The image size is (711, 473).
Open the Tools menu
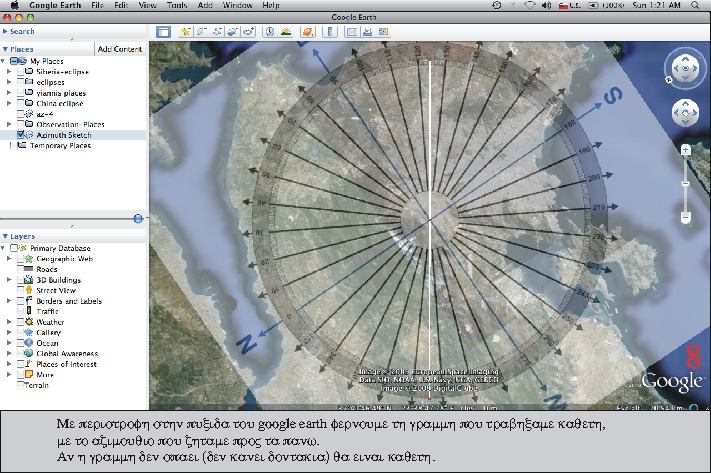tap(177, 5)
